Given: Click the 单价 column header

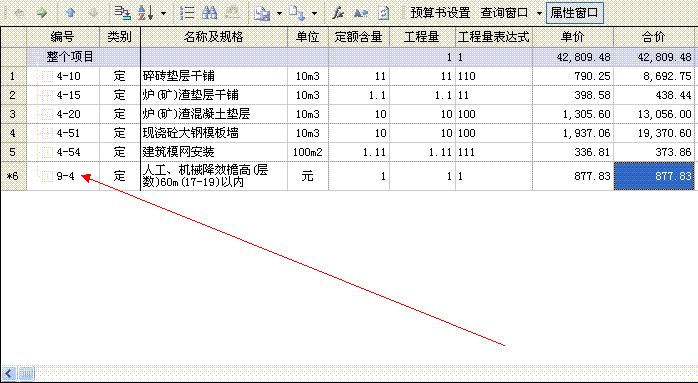Looking at the screenshot, I should [573, 37].
